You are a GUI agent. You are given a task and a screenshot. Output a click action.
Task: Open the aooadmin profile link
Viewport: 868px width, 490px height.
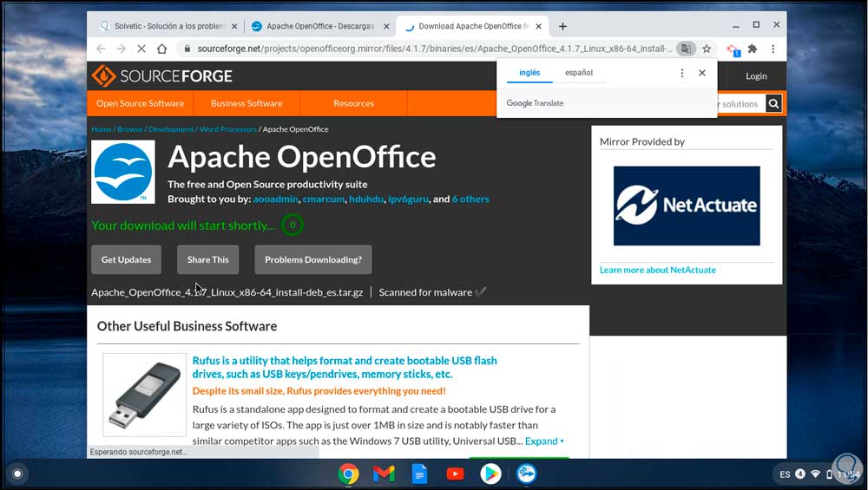pyautogui.click(x=275, y=199)
